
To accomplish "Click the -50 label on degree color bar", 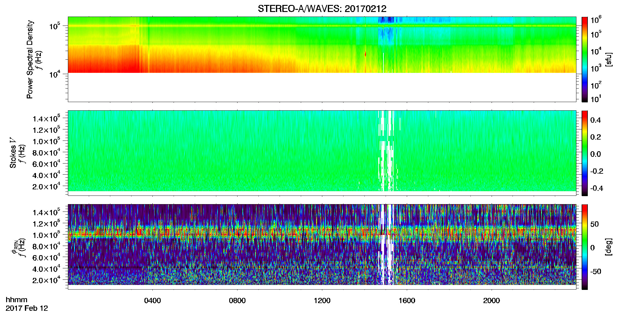I will pos(595,271).
